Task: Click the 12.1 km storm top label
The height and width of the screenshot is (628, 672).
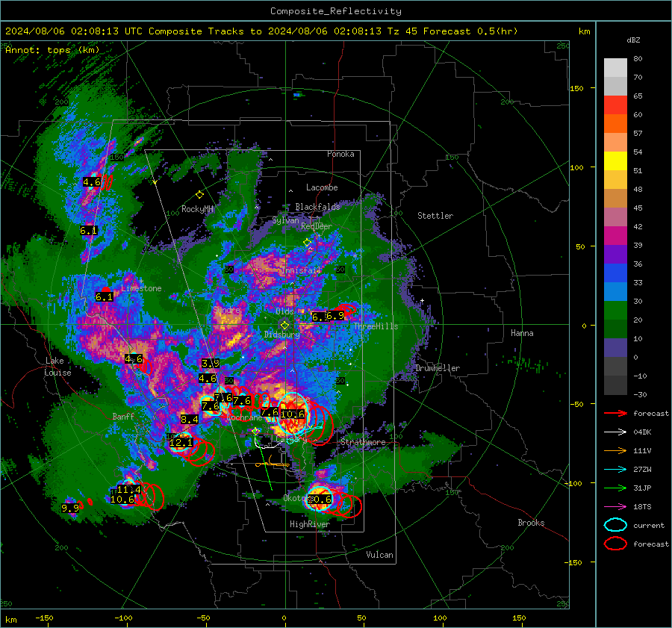Action: tap(181, 442)
